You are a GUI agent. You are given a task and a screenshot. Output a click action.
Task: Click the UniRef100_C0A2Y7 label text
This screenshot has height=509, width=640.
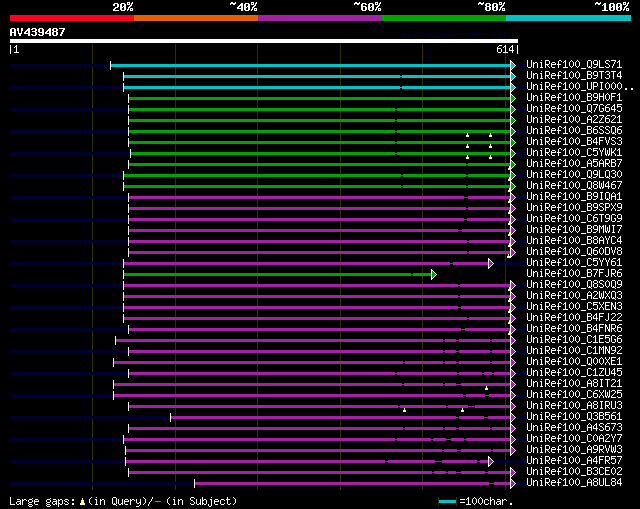click(x=574, y=439)
